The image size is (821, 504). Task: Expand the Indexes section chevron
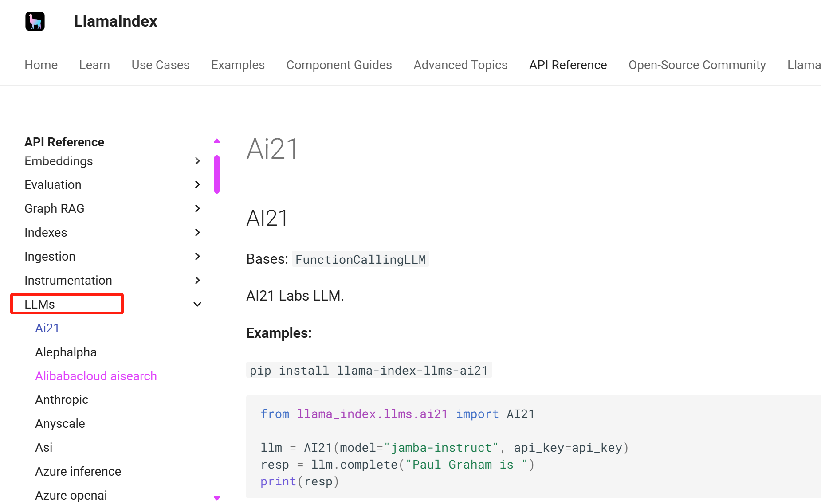pyautogui.click(x=197, y=232)
